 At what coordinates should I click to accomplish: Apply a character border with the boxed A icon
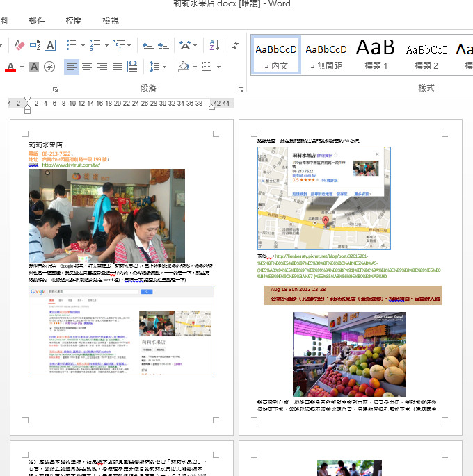(x=50, y=45)
